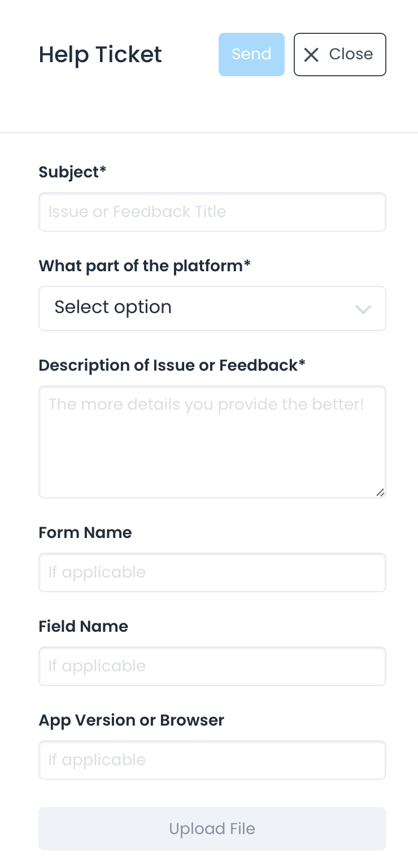Click the What part of the platform label
Image resolution: width=418 pixels, height=868 pixels.
click(144, 266)
